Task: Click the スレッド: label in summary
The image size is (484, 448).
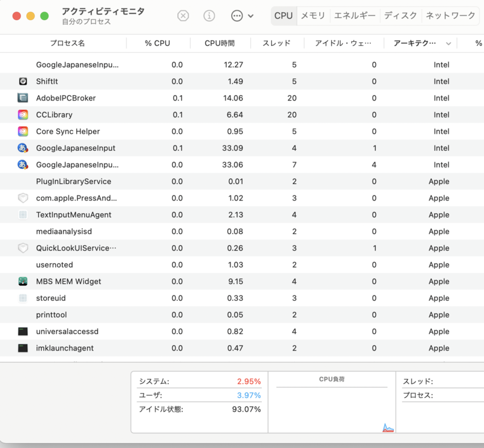Action: (x=417, y=381)
